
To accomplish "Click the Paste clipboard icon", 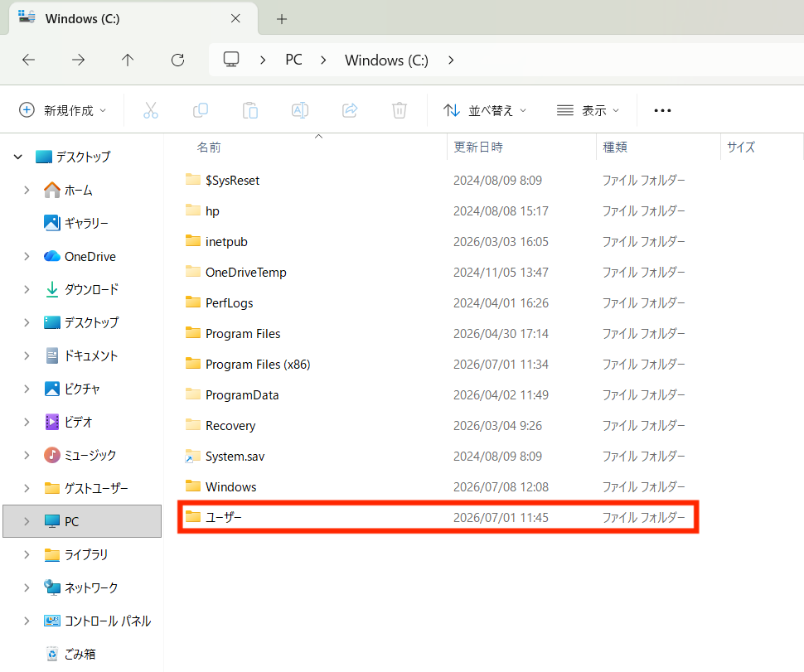I will point(250,110).
